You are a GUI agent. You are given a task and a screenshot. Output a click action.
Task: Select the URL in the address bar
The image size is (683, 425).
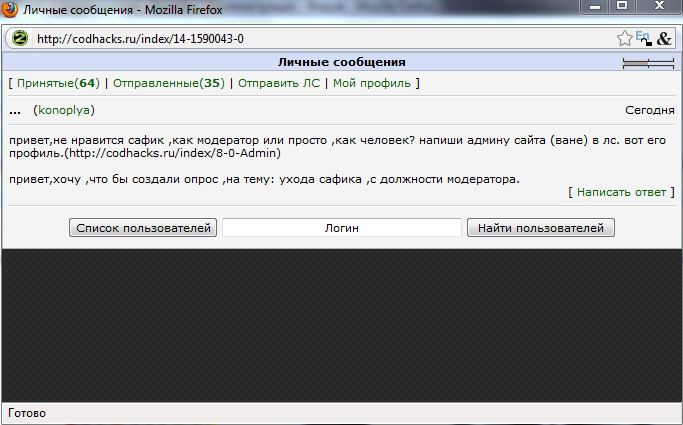140,39
